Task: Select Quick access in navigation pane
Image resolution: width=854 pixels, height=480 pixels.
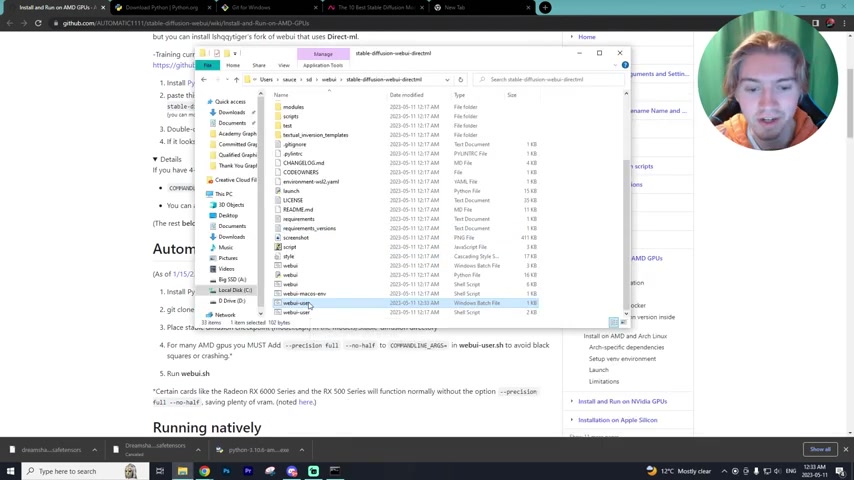Action: (230, 101)
